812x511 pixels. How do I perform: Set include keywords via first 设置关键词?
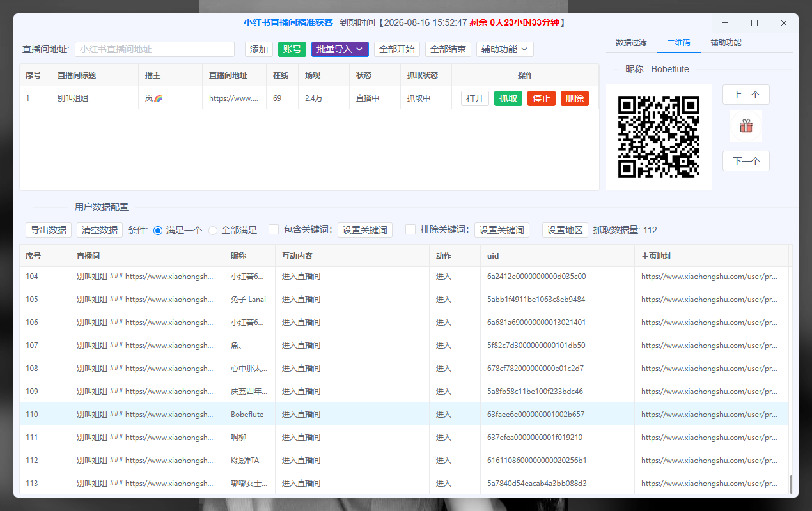click(365, 230)
